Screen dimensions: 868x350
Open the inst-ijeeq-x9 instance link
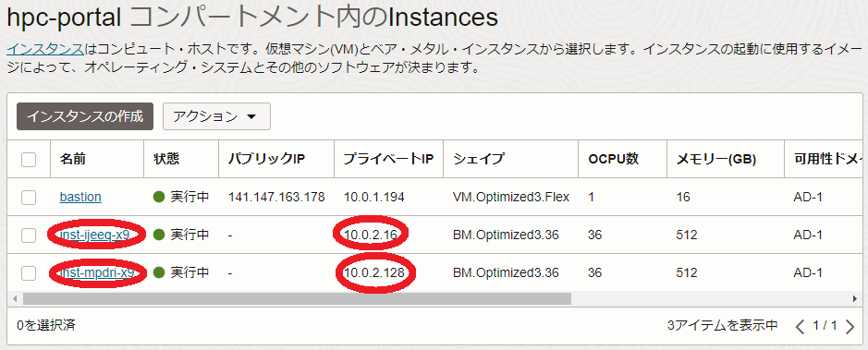pos(95,235)
